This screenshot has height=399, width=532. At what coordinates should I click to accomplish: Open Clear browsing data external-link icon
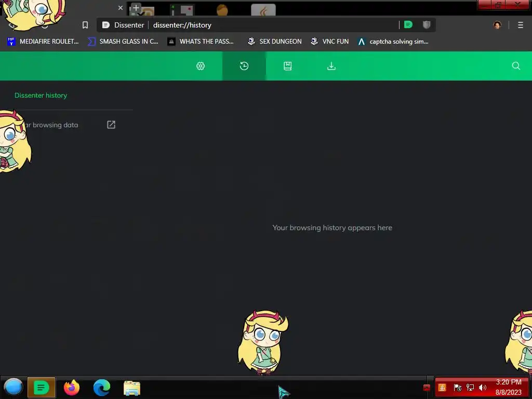111,125
